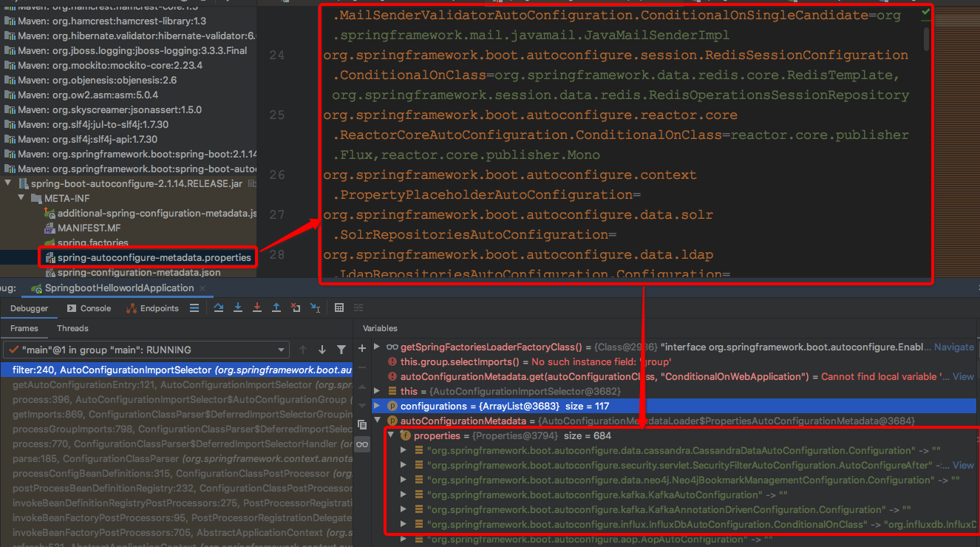Click the Trace Current Stream Chain icon
Screen dimensions: 980x547
tap(358, 308)
